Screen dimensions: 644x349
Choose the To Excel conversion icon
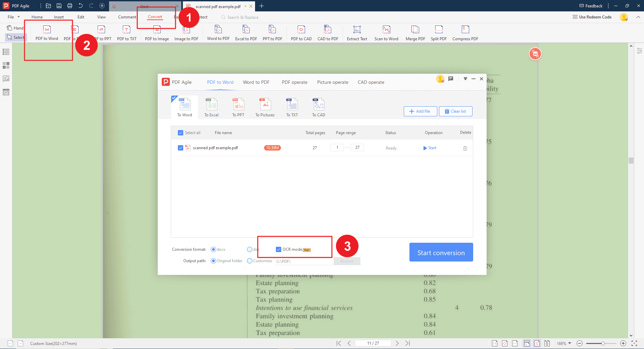[x=211, y=107]
